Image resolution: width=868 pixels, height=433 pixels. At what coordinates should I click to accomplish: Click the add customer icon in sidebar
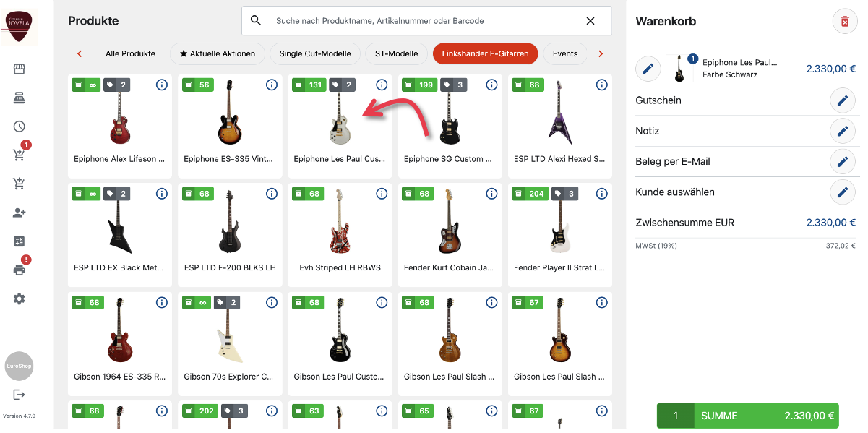[x=20, y=213]
